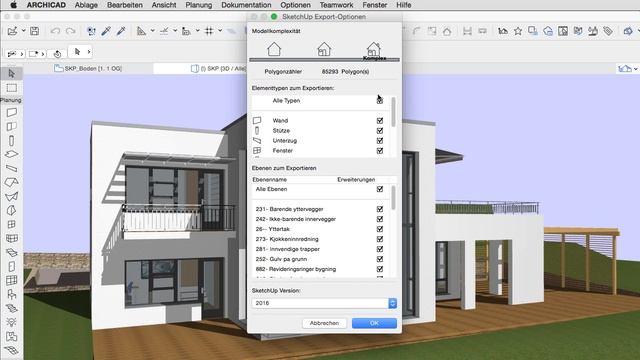Open the Planung menu
This screenshot has width=640, height=360.
click(198, 5)
